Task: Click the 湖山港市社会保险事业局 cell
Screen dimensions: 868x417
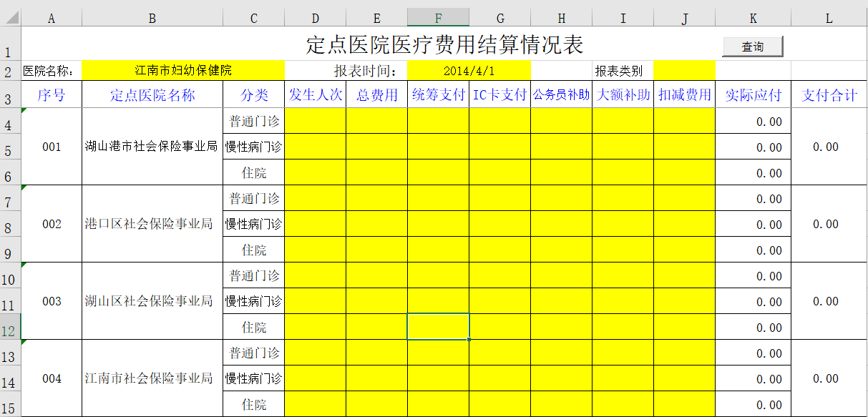Action: (x=152, y=147)
